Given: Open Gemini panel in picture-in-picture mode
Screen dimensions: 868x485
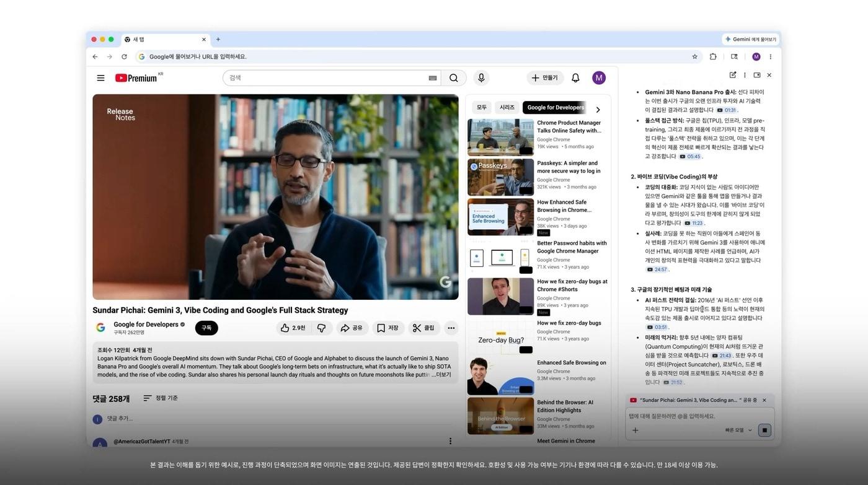Looking at the screenshot, I should 756,74.
